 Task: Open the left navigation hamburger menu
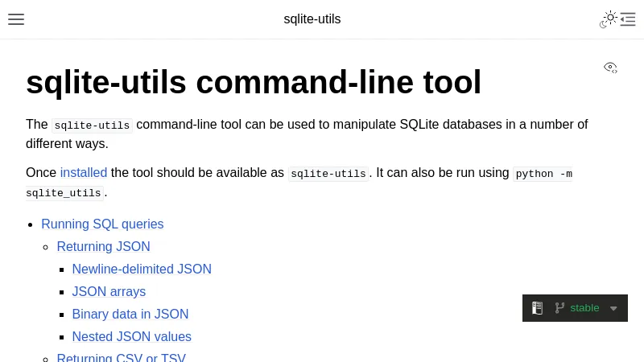coord(16,19)
